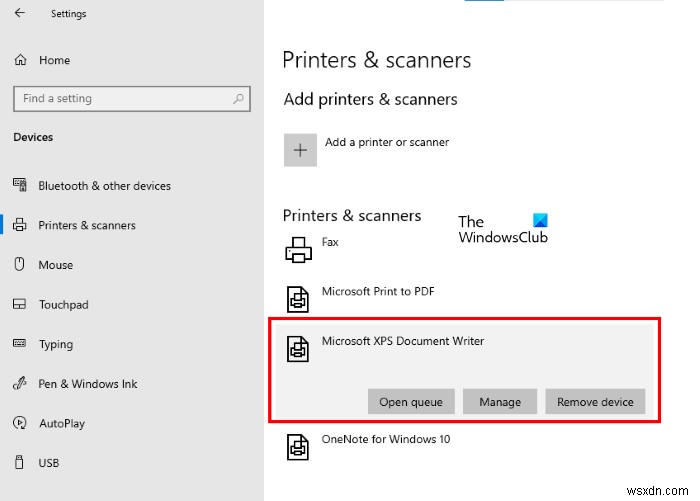The width and height of the screenshot is (700, 501).
Task: Click the Pen & Windows Ink icon
Action: 20,383
